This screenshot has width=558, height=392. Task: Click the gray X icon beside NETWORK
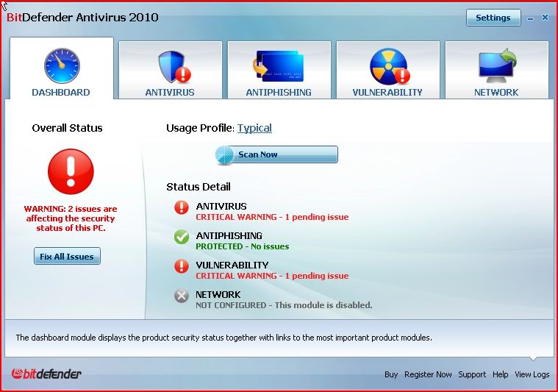[x=182, y=296]
